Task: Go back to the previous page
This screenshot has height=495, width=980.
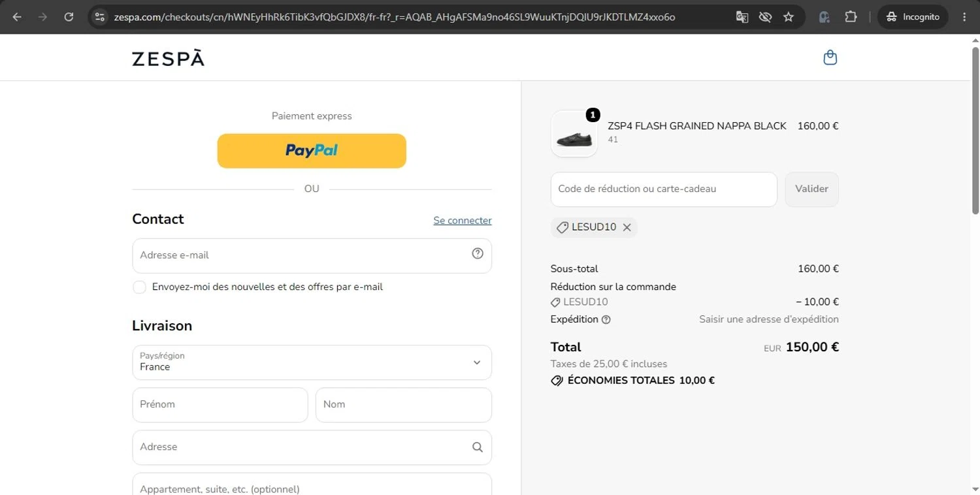Action: (x=17, y=17)
